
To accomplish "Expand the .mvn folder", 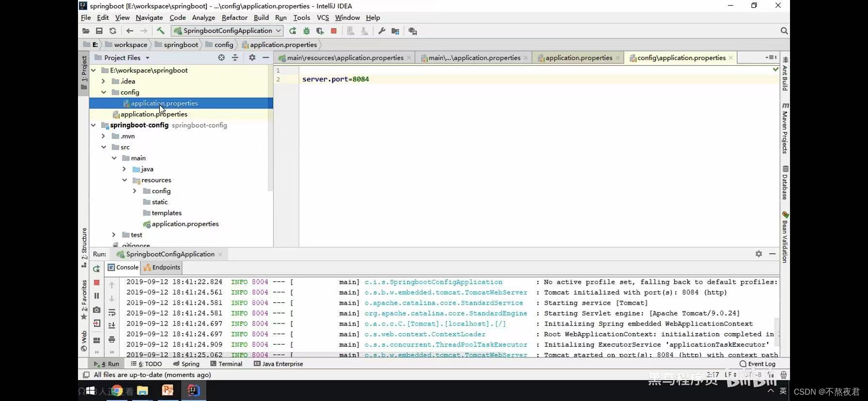I will (103, 136).
